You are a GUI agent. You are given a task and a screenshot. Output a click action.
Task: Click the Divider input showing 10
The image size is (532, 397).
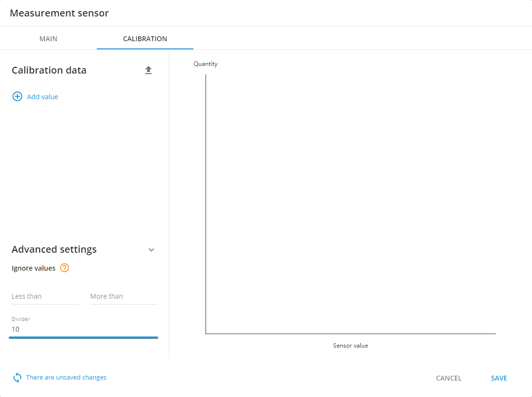point(84,329)
